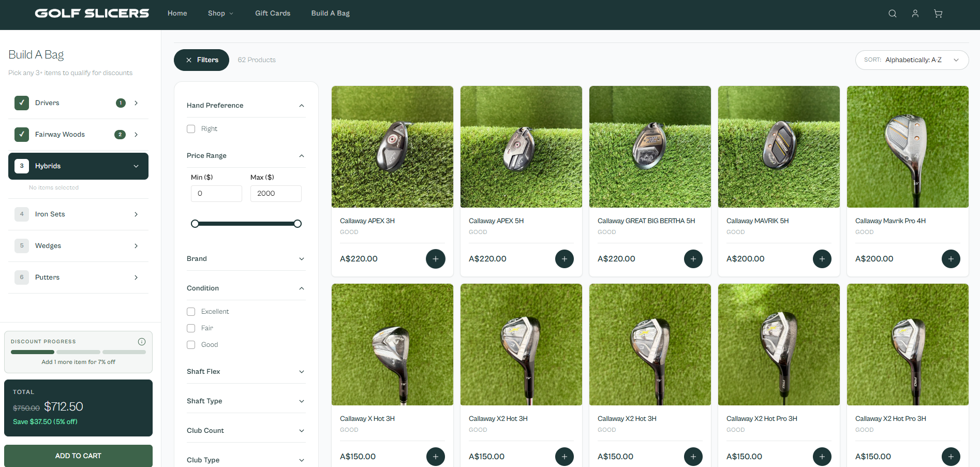The height and width of the screenshot is (467, 980).
Task: Tick the Good condition checkbox
Action: click(x=191, y=345)
